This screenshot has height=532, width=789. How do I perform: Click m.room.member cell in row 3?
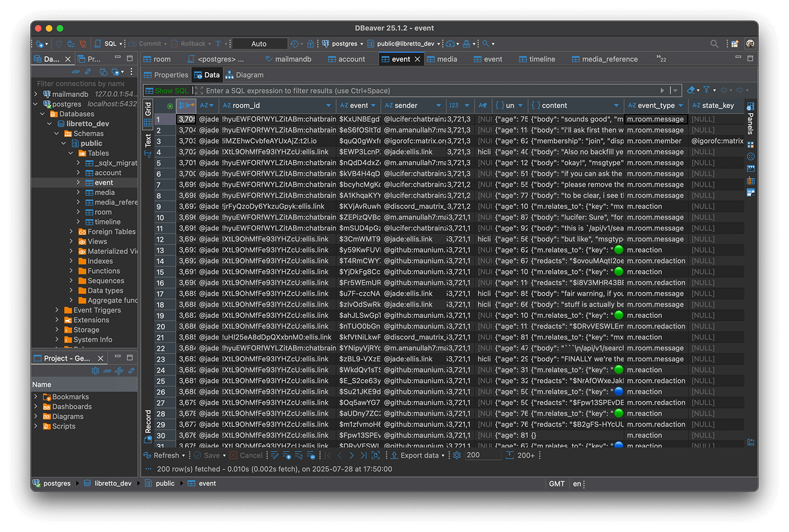(656, 141)
